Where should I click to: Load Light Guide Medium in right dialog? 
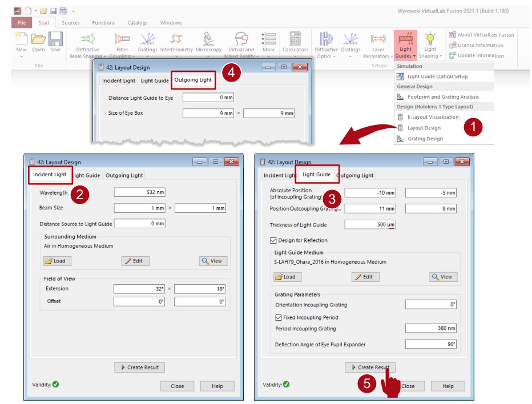[287, 277]
